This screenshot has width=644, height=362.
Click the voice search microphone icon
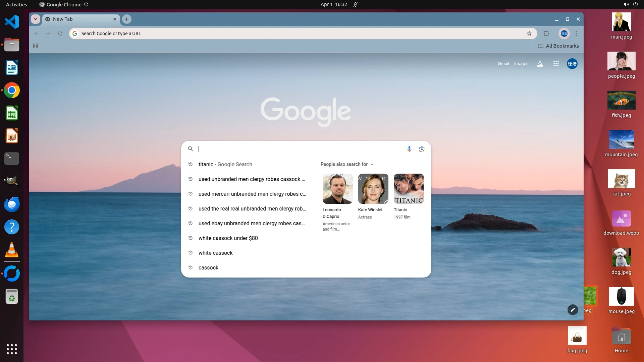409,149
